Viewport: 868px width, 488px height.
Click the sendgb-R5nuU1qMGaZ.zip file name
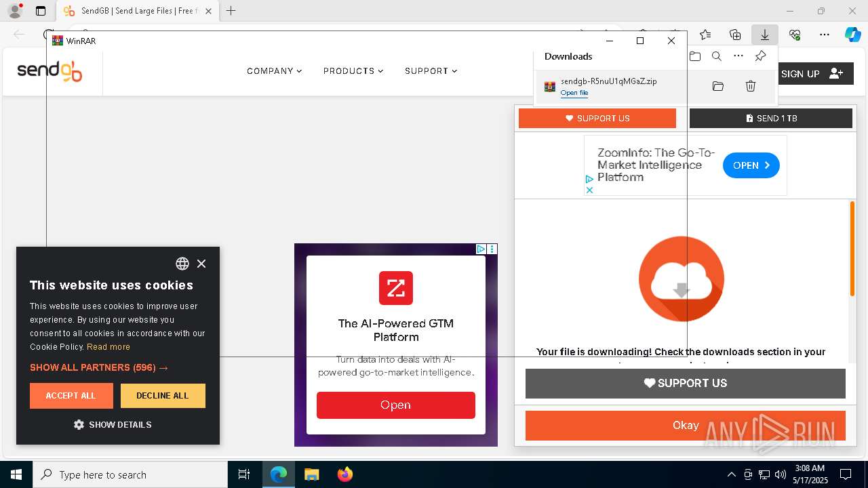608,81
